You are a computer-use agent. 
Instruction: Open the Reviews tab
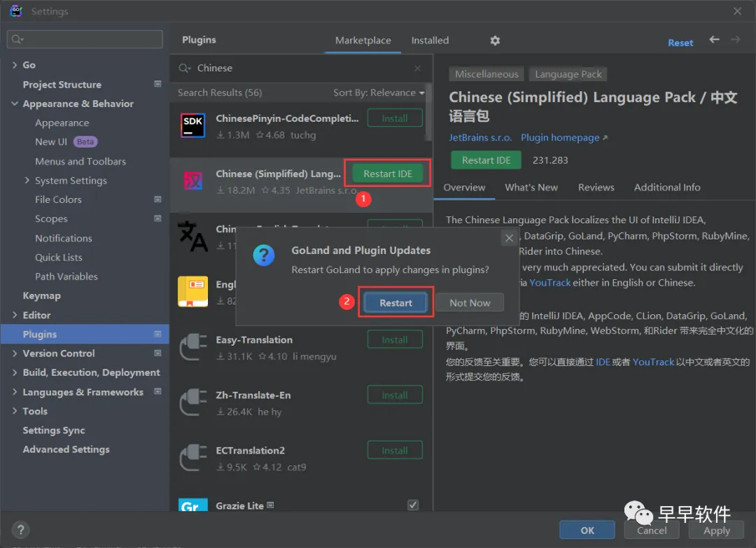point(596,188)
